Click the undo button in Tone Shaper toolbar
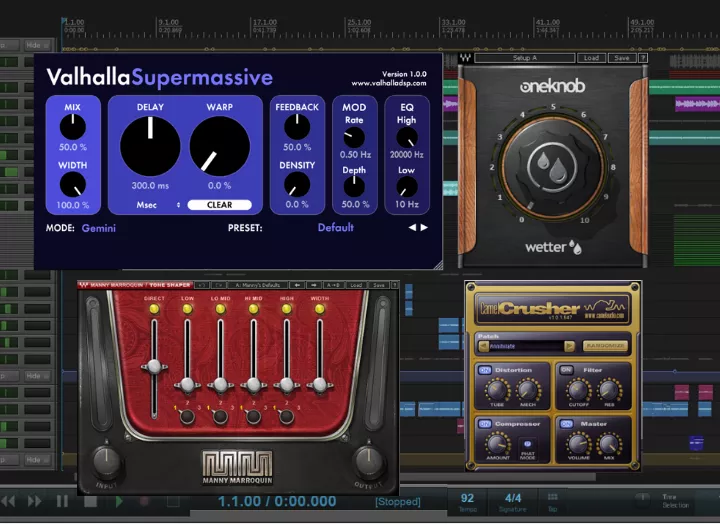The height and width of the screenshot is (525, 720). click(x=202, y=285)
